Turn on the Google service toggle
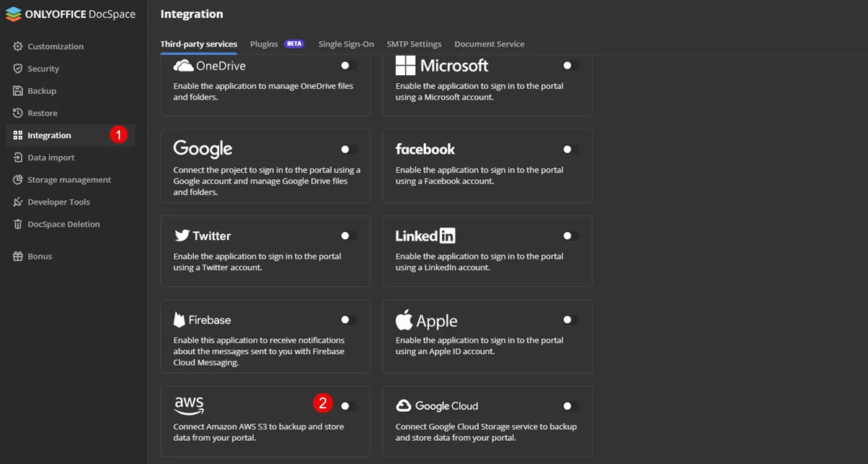The width and height of the screenshot is (868, 464). pyautogui.click(x=349, y=149)
